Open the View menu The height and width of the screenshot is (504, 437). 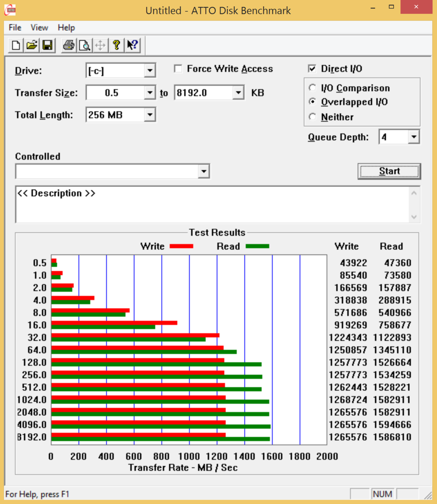39,28
